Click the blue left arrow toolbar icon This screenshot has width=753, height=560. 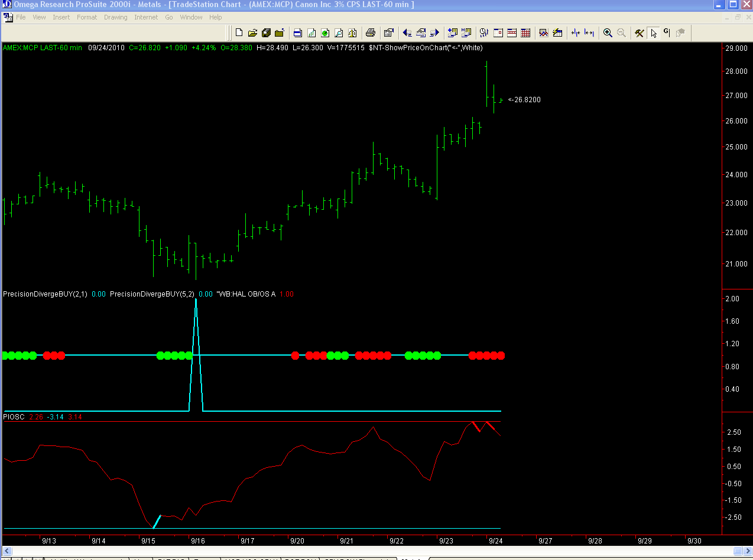pyautogui.click(x=407, y=33)
